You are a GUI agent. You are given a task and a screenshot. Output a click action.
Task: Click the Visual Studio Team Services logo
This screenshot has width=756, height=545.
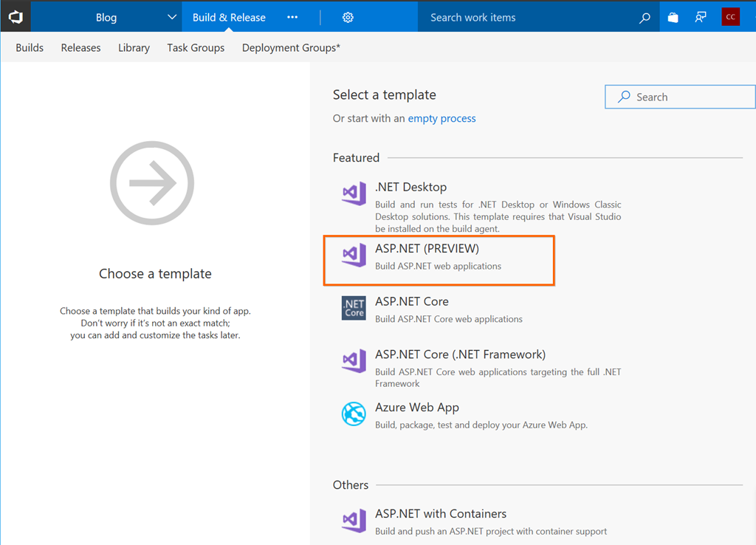tap(16, 17)
